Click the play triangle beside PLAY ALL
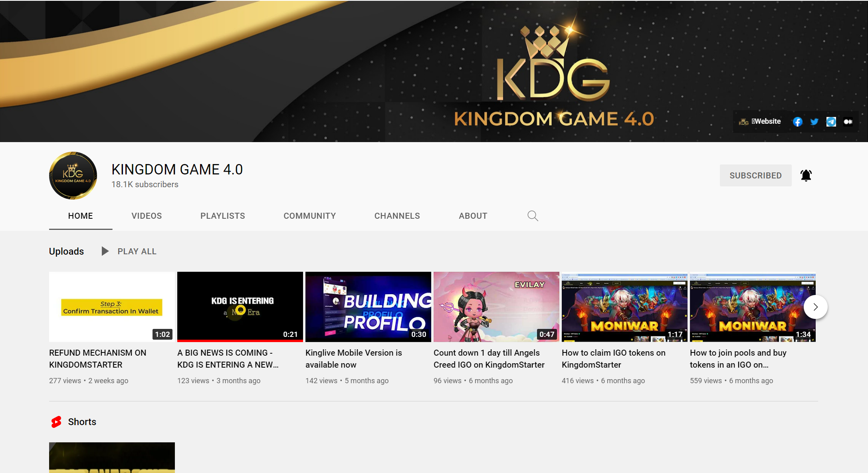 (x=105, y=251)
